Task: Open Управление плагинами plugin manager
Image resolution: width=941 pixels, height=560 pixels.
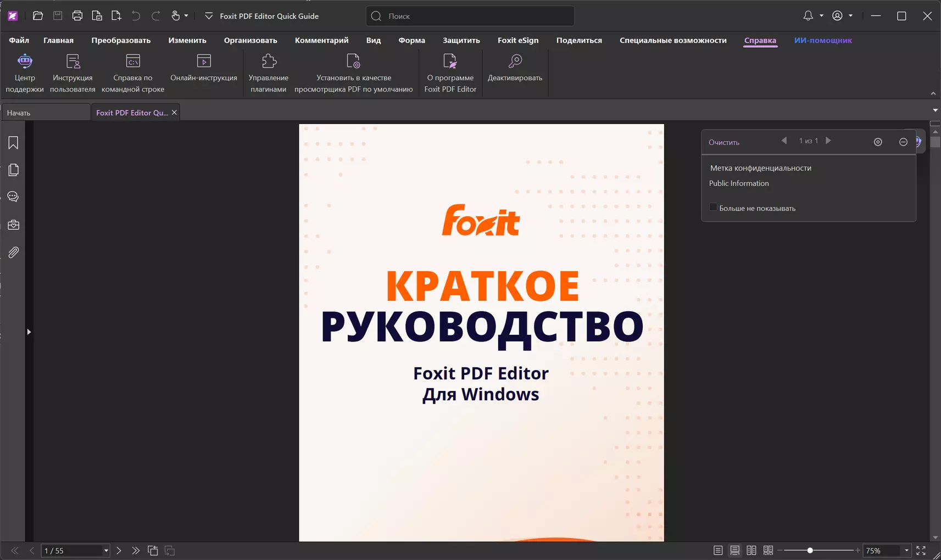Action: point(269,74)
